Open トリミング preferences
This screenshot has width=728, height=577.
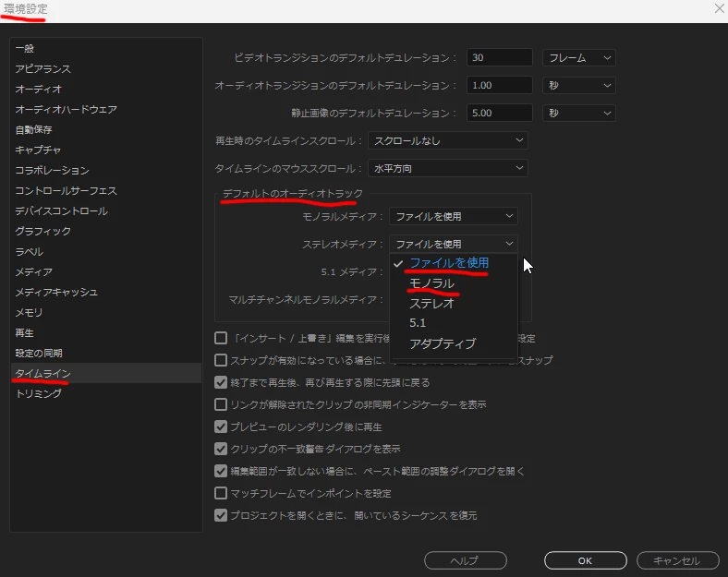[x=38, y=394]
